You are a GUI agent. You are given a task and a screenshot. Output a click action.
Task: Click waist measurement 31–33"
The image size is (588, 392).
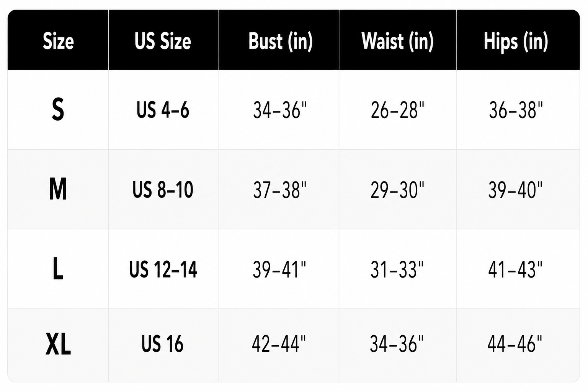pos(398,269)
